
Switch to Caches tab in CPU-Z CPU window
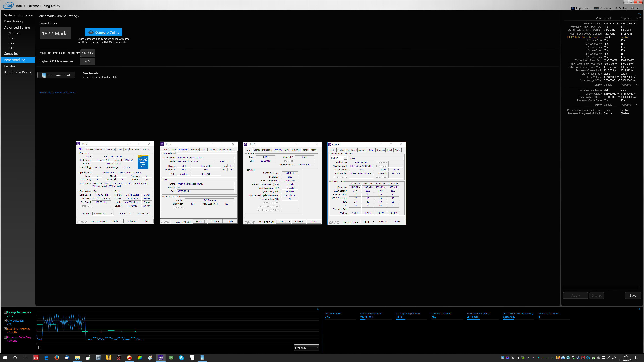click(x=90, y=149)
